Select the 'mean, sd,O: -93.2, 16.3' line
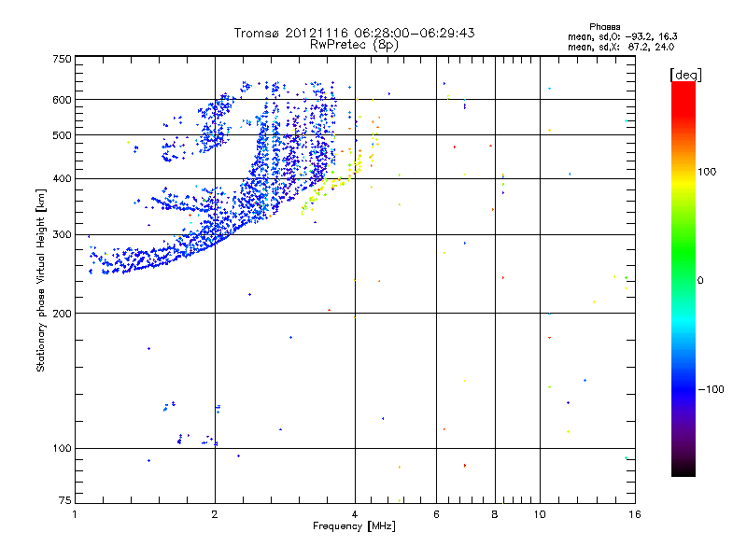Viewport: 747px width, 560px height. [x=622, y=36]
